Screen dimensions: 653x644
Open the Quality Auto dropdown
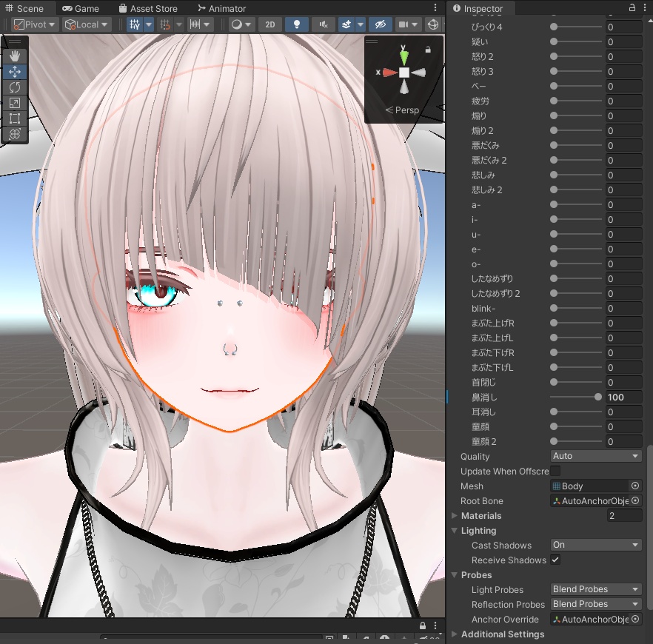tap(595, 456)
